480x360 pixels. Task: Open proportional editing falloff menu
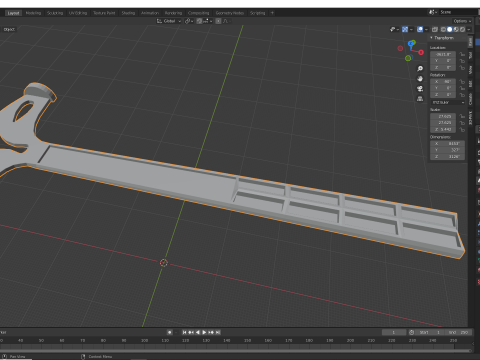[227, 21]
